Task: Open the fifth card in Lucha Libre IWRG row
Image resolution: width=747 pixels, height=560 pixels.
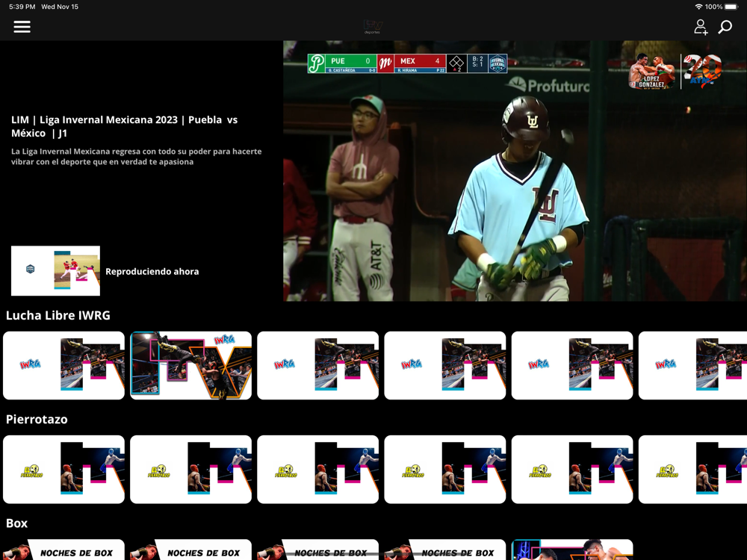Action: tap(572, 365)
